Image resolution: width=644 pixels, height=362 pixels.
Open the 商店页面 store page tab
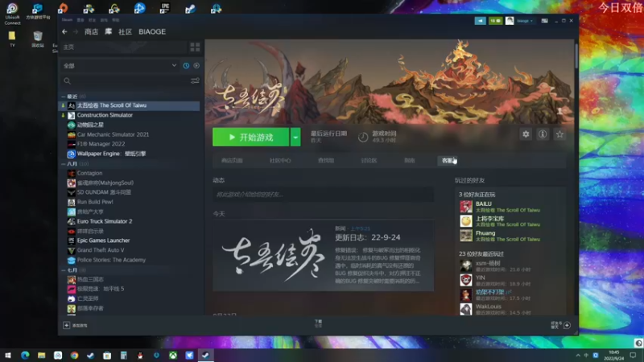[x=232, y=160]
